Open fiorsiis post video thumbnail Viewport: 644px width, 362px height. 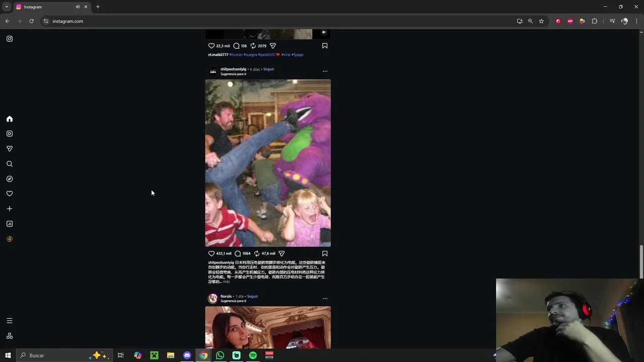[x=268, y=327]
